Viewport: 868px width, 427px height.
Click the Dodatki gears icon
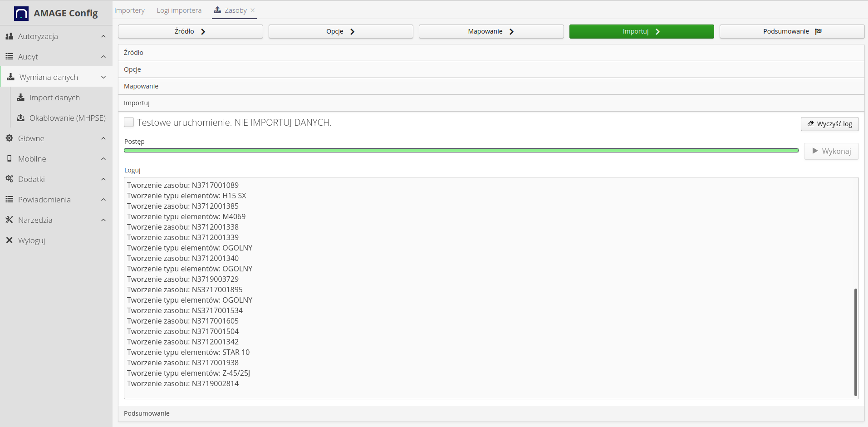(9, 179)
